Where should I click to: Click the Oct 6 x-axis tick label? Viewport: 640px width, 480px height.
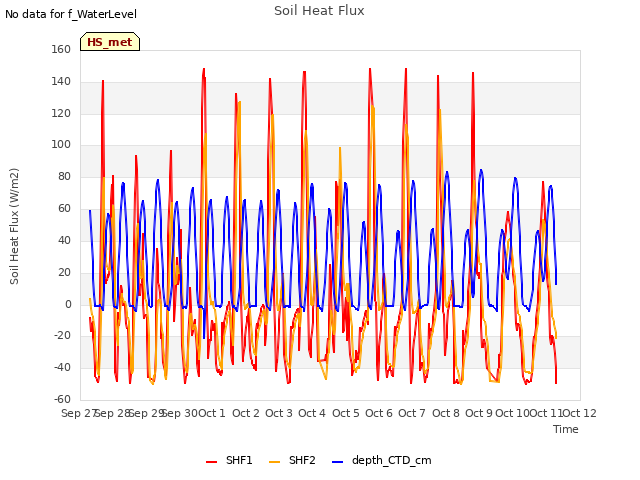(379, 413)
